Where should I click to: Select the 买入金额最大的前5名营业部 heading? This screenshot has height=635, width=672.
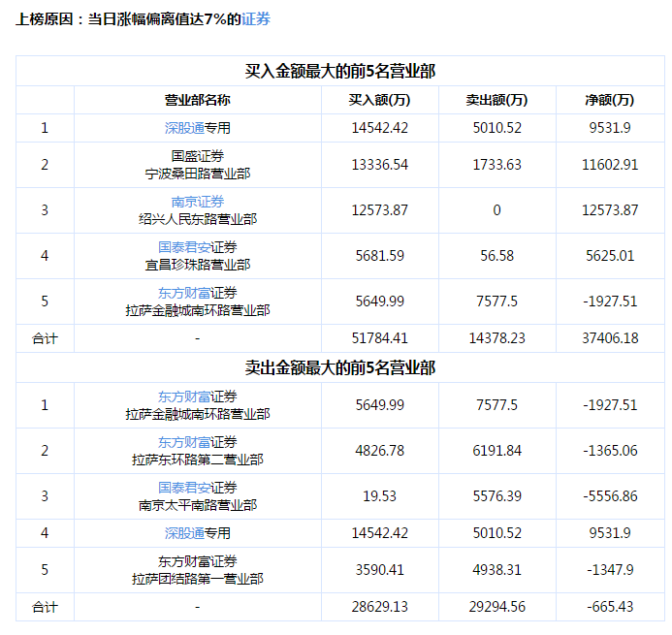pos(340,71)
